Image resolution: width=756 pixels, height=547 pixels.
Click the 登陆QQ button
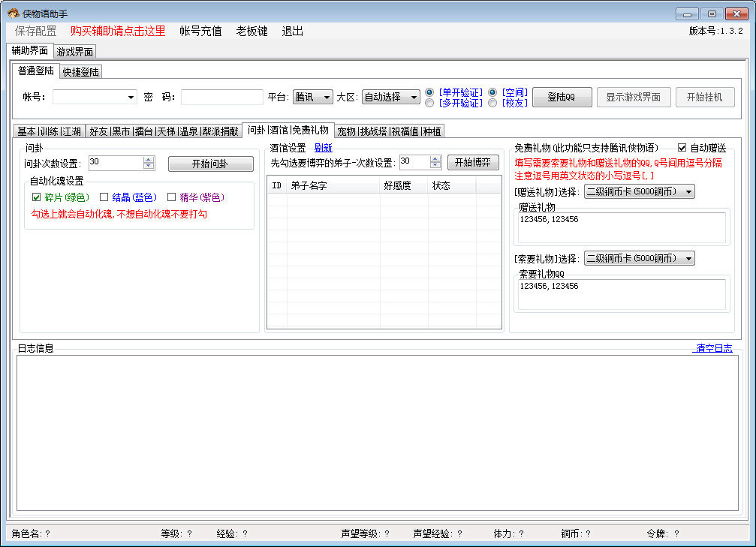click(562, 97)
